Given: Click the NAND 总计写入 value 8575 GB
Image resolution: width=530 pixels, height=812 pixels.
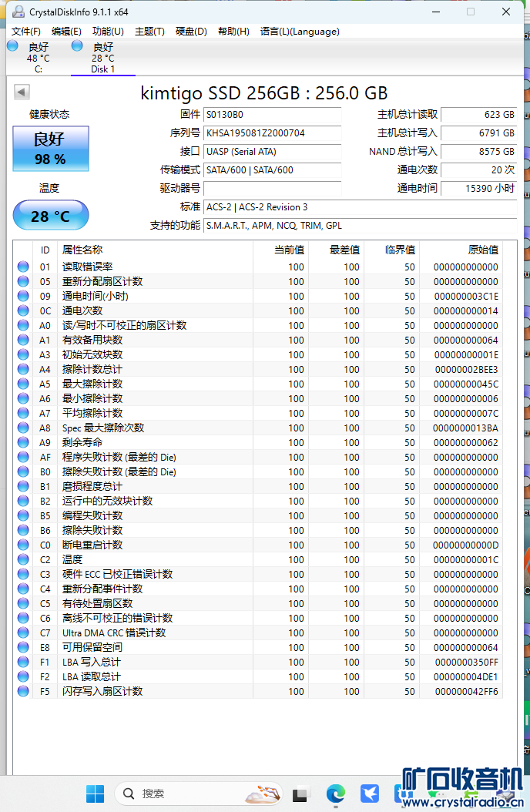Looking at the screenshot, I should 478,152.
